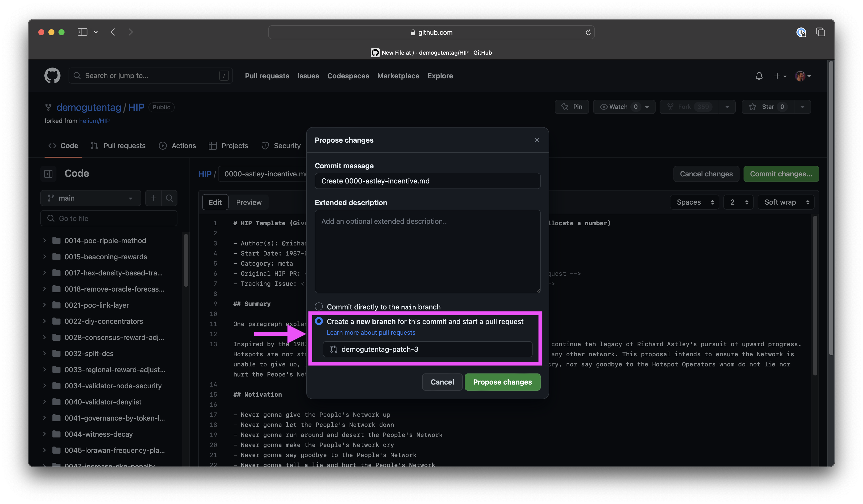Open the notifications bell
Screen dimensions: 863x504
point(759,76)
